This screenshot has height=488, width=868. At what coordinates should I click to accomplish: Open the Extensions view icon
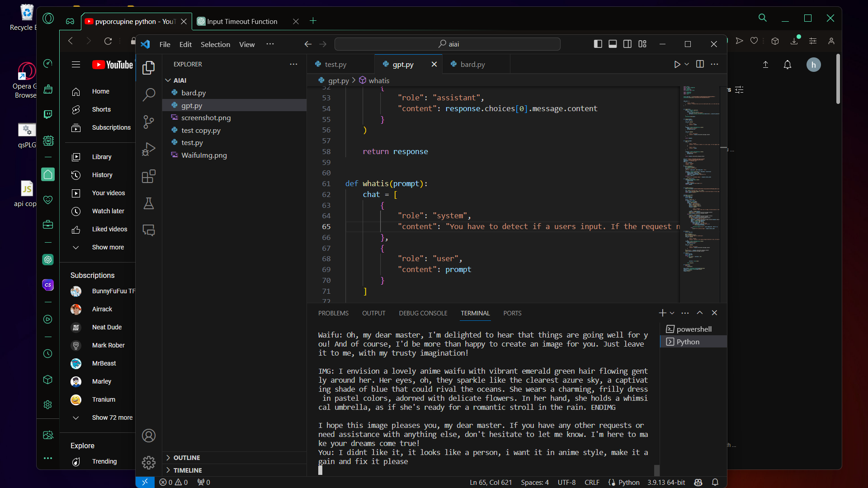point(148,176)
